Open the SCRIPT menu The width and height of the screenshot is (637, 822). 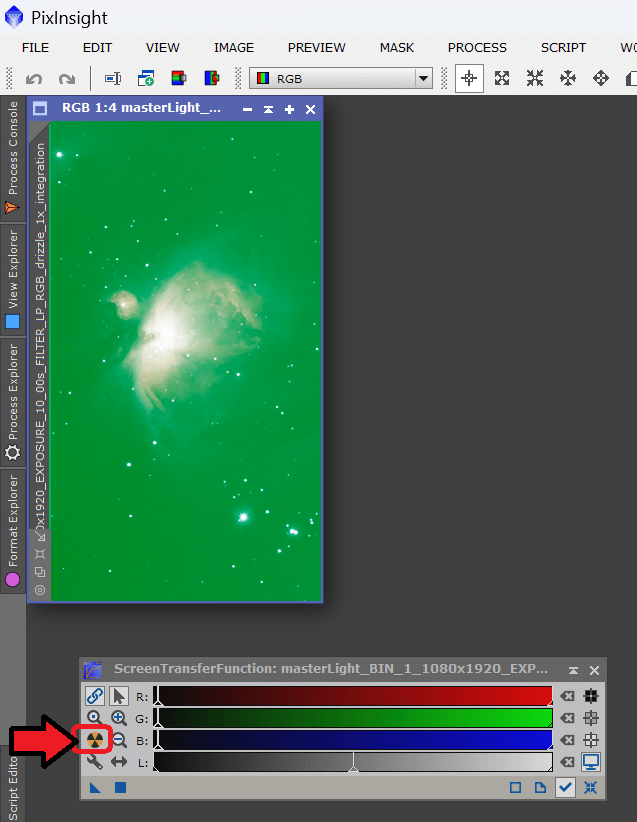[564, 48]
